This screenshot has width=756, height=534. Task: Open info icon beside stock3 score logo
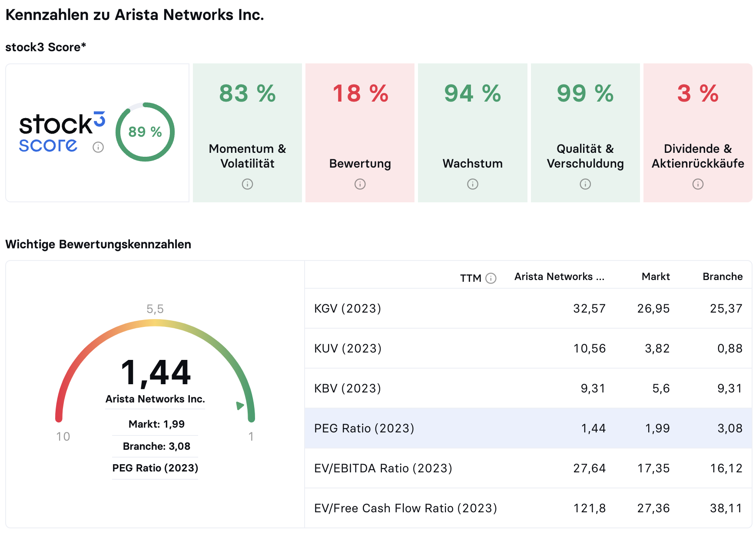click(x=98, y=147)
